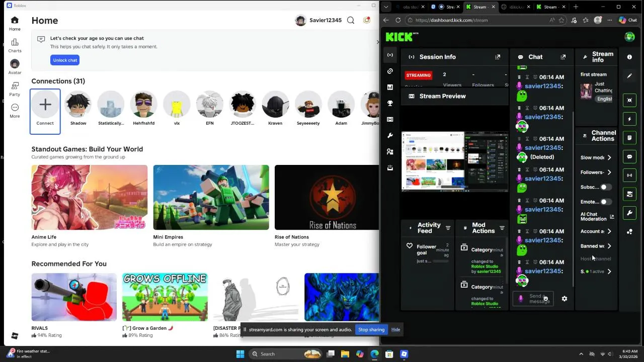
Task: Click the chat bubble toolbar icon
Action: point(629,157)
